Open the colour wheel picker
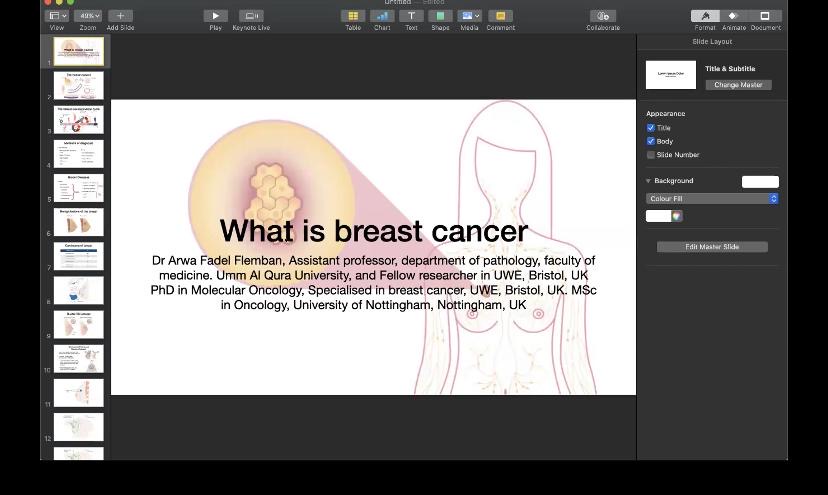 (x=676, y=216)
